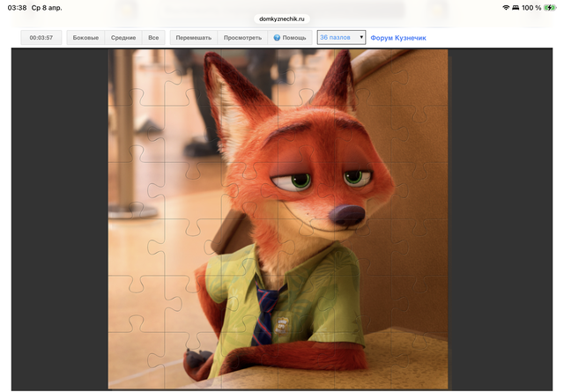This screenshot has width=564, height=392.
Task: Click the help question mark icon
Action: pos(277,39)
